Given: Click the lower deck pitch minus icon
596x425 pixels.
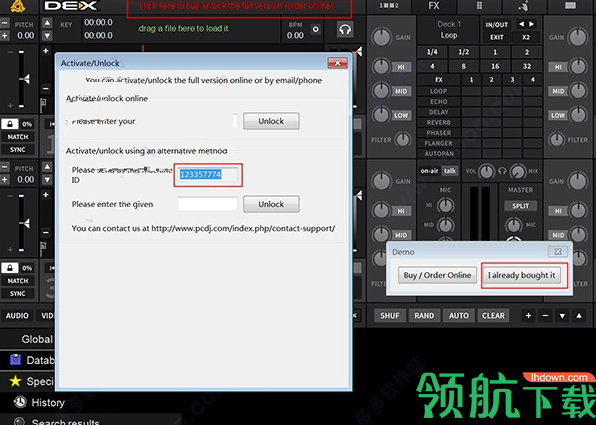Looking at the screenshot, I should click(x=4, y=167).
